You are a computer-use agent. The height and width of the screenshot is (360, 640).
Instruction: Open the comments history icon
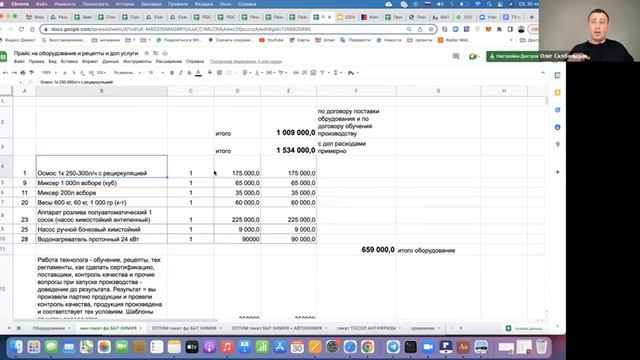pyautogui.click(x=456, y=56)
